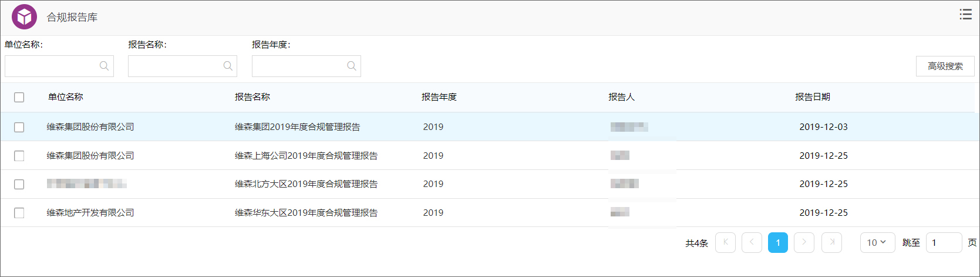Go to first page of results

tap(725, 242)
